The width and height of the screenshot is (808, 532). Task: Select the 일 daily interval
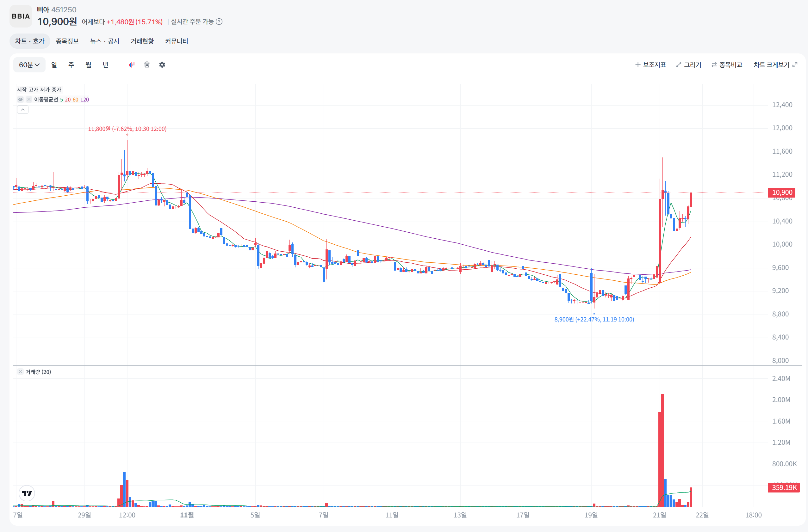point(54,64)
